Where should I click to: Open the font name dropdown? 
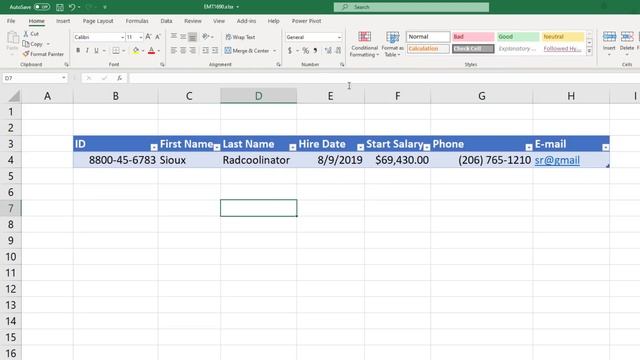[x=122, y=37]
